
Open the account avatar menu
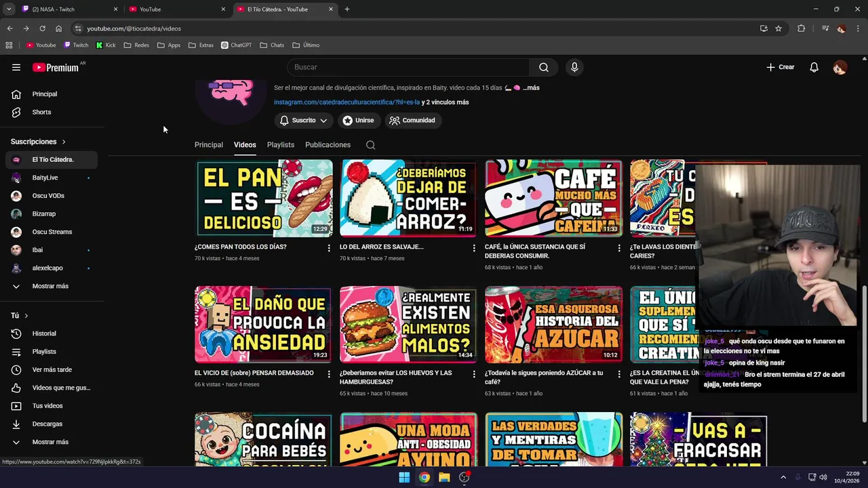840,67
